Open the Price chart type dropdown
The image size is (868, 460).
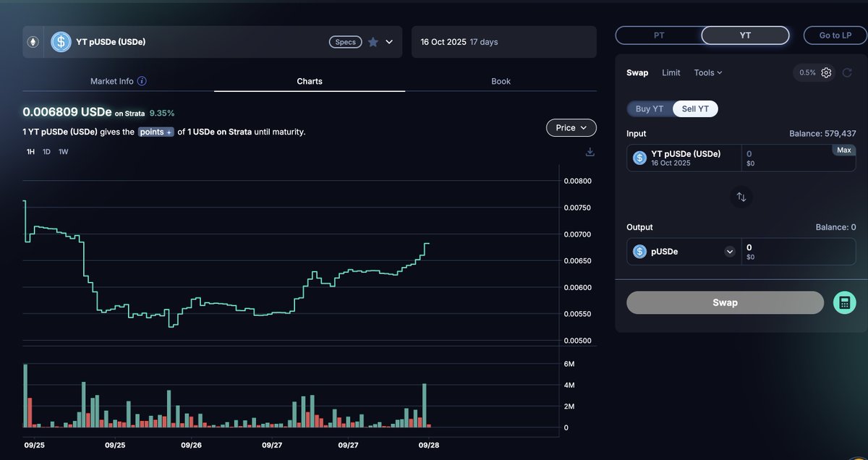571,128
